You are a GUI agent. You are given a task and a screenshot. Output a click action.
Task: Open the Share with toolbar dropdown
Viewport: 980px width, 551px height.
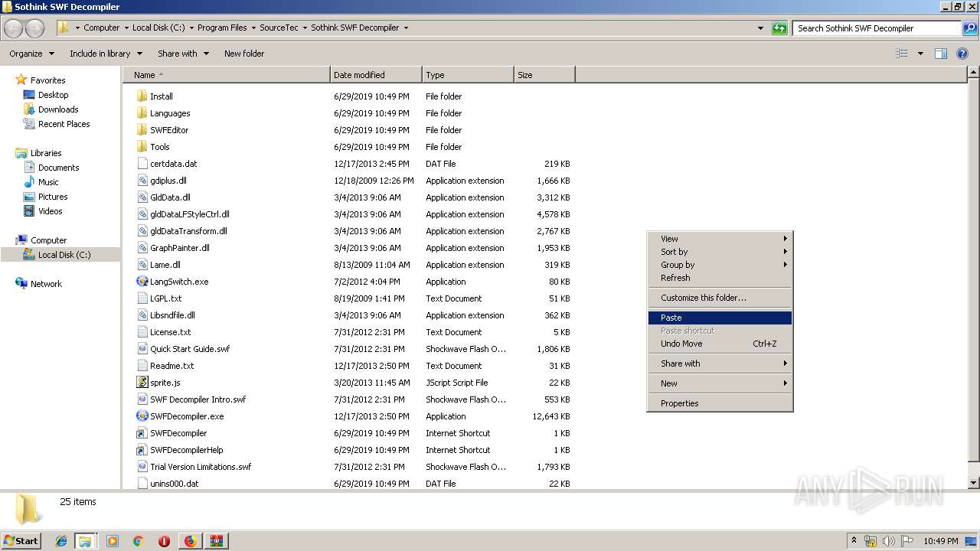coord(183,54)
